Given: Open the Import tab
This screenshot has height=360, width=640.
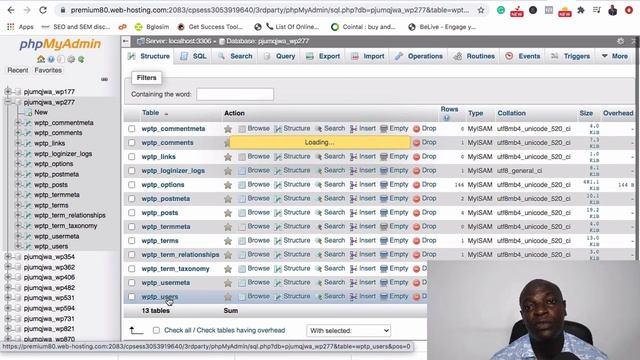Looking at the screenshot, I should click(368, 56).
